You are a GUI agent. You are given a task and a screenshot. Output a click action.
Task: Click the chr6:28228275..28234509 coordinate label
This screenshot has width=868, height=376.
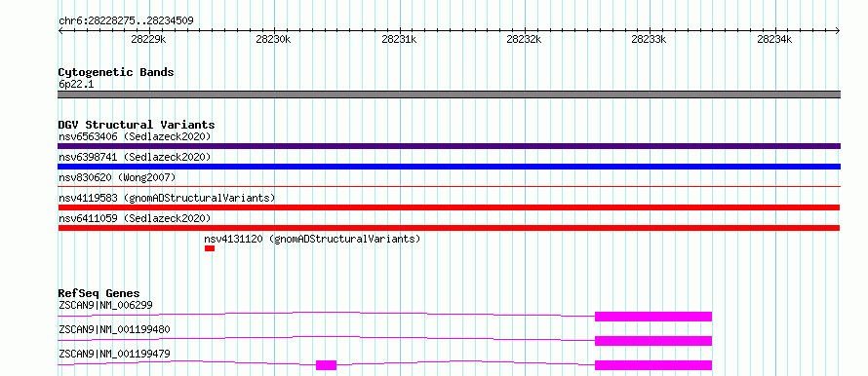point(126,21)
